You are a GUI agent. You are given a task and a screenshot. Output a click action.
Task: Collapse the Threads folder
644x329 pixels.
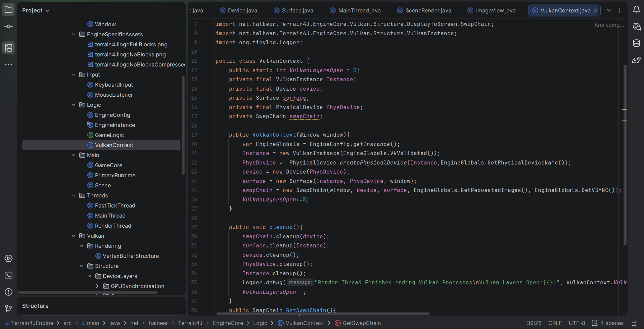[74, 195]
